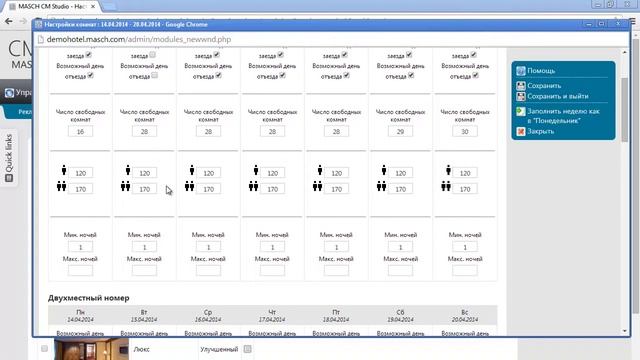Viewport: 640px width, 360px height.
Task: Edit Saturday free rooms field showing 29
Action: pyautogui.click(x=400, y=131)
